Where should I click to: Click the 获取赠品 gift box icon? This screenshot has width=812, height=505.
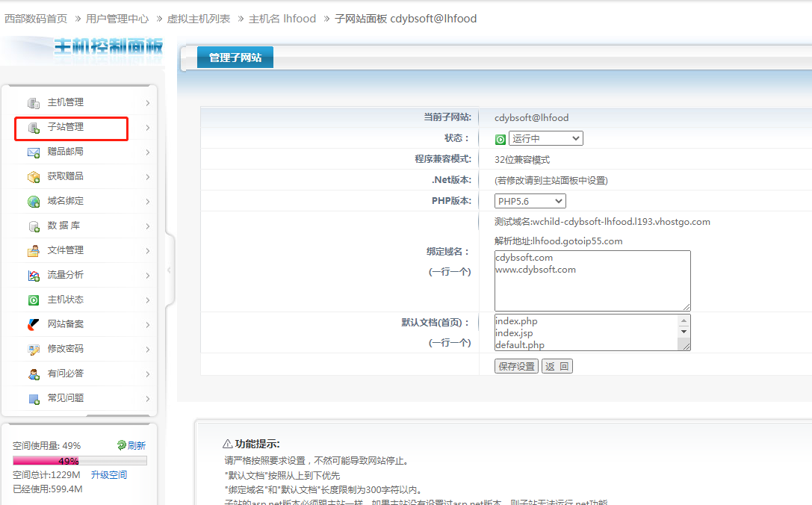point(34,177)
